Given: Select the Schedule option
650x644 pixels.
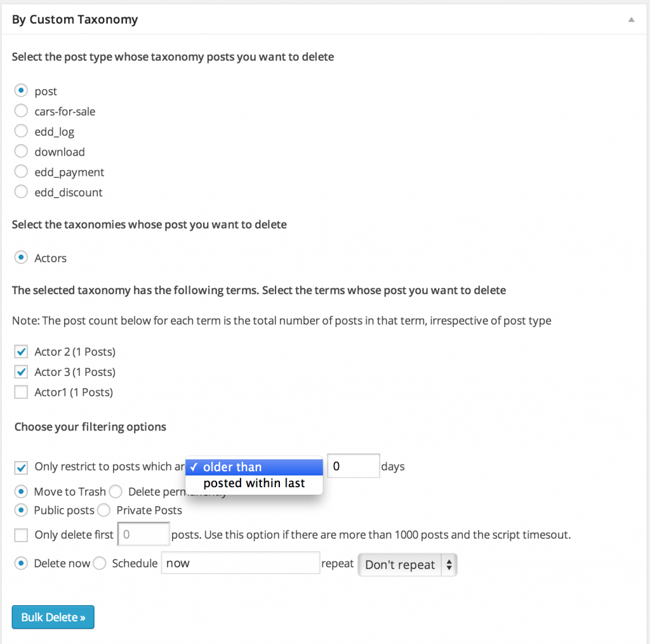Looking at the screenshot, I should click(x=99, y=563).
